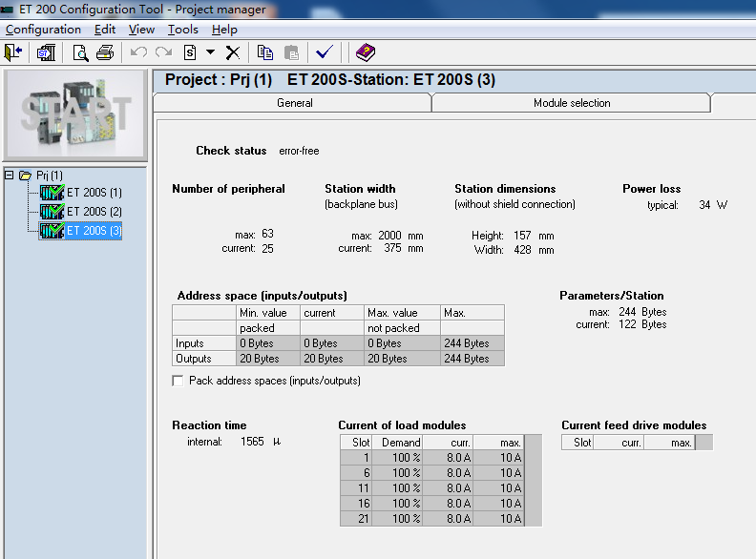Click the ET 200S (2) station icon
The width and height of the screenshot is (756, 559).
(x=52, y=212)
